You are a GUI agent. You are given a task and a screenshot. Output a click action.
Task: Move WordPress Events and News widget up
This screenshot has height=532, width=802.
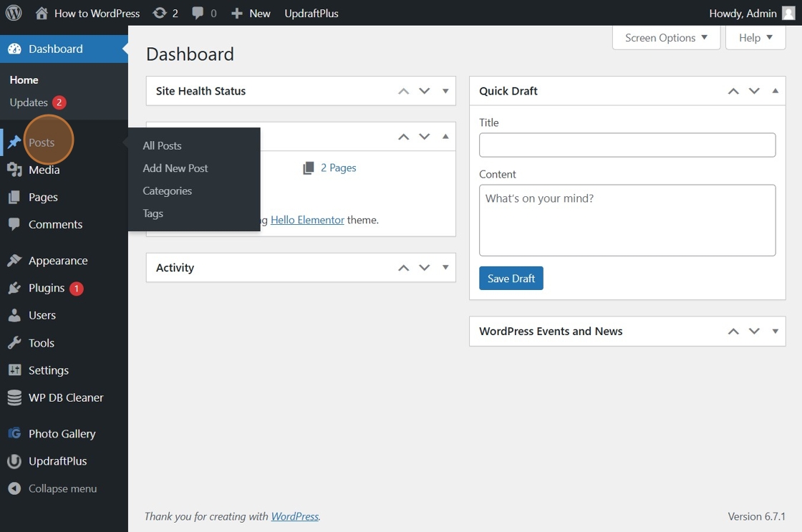click(x=733, y=332)
